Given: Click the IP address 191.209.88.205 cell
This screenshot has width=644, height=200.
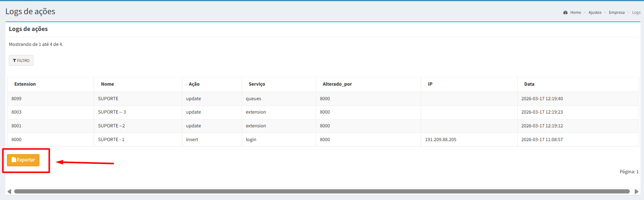Looking at the screenshot, I should (440, 140).
